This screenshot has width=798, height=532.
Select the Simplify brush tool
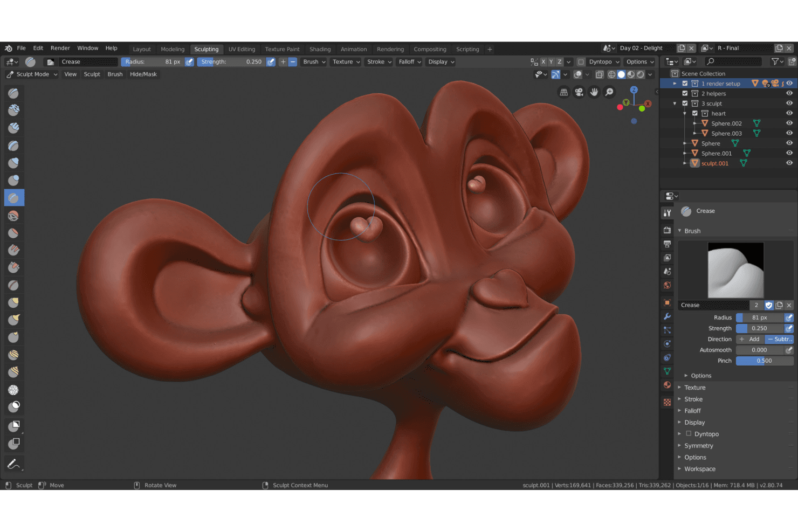point(14,390)
